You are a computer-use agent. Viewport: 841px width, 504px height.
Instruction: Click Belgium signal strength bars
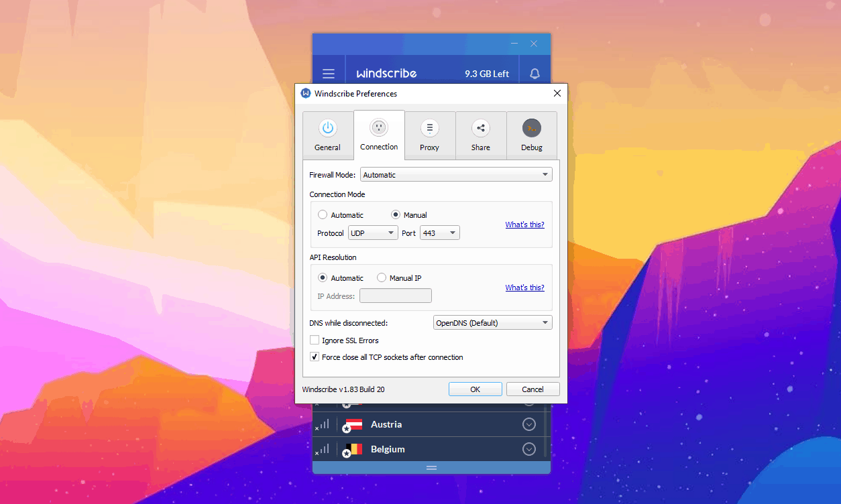323,449
